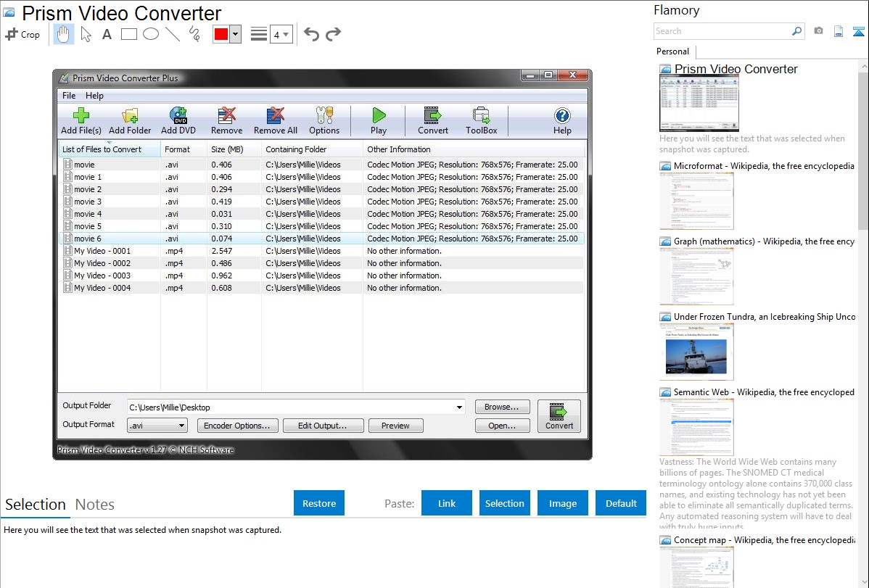
Task: Redo the last annotation
Action: 333,34
